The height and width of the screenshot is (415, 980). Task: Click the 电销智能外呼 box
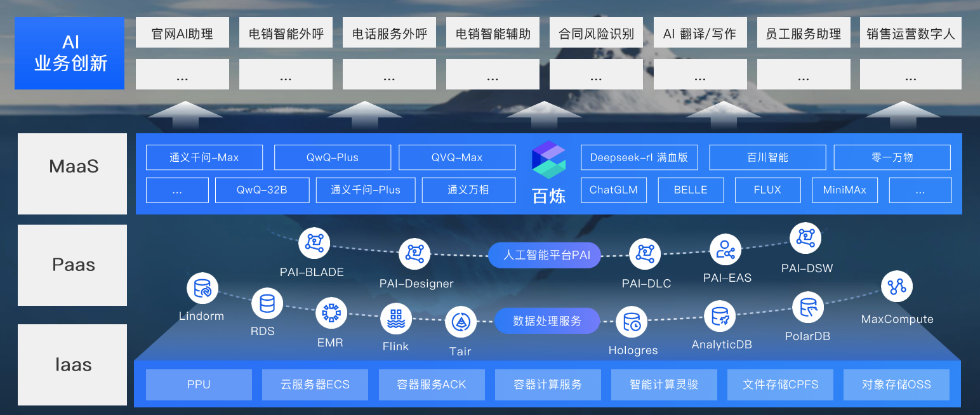286,33
